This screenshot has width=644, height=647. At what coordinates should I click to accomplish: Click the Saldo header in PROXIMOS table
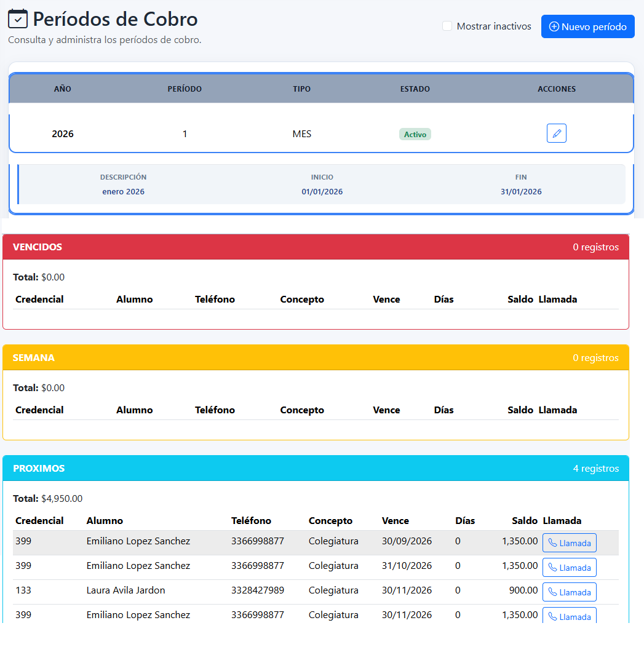(x=524, y=521)
